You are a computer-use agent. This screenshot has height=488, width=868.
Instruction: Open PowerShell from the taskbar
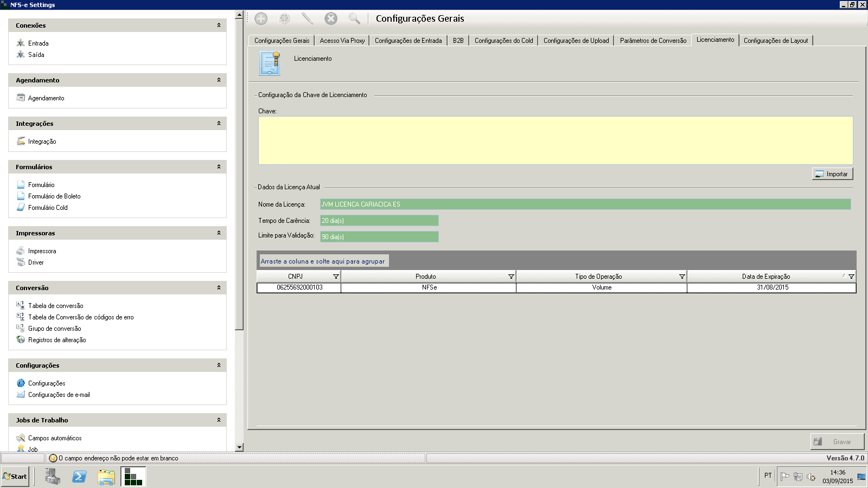[x=79, y=477]
